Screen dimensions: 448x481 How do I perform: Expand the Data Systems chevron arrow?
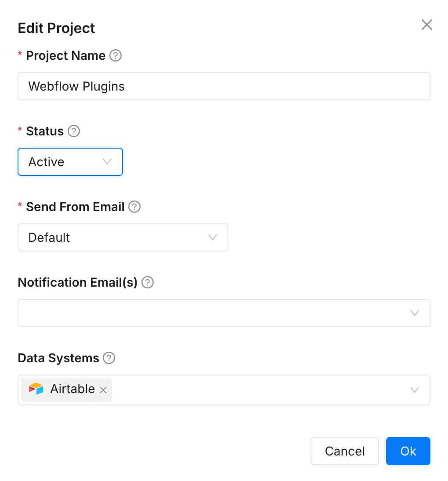click(x=414, y=390)
